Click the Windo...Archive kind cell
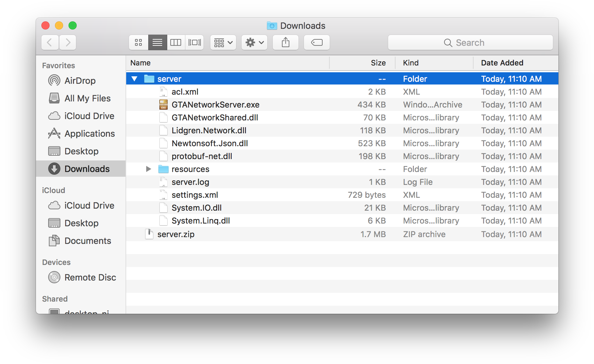 coord(433,105)
